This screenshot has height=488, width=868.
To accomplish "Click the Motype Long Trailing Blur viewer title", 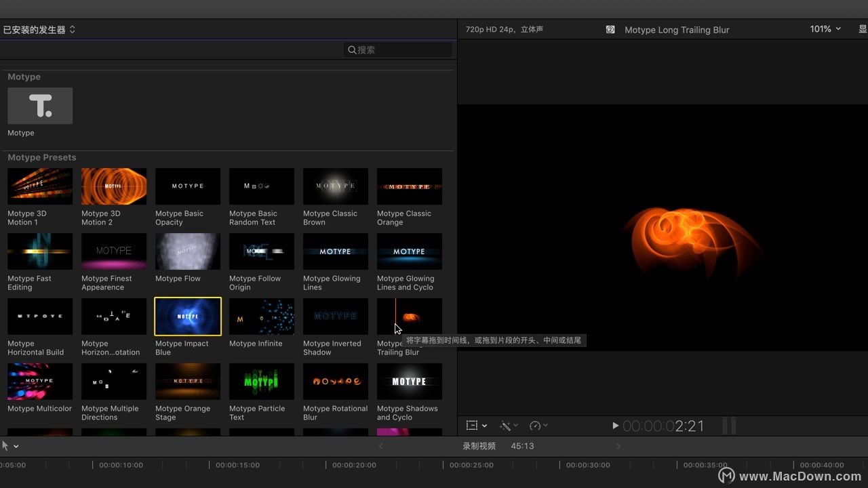I will pyautogui.click(x=677, y=30).
